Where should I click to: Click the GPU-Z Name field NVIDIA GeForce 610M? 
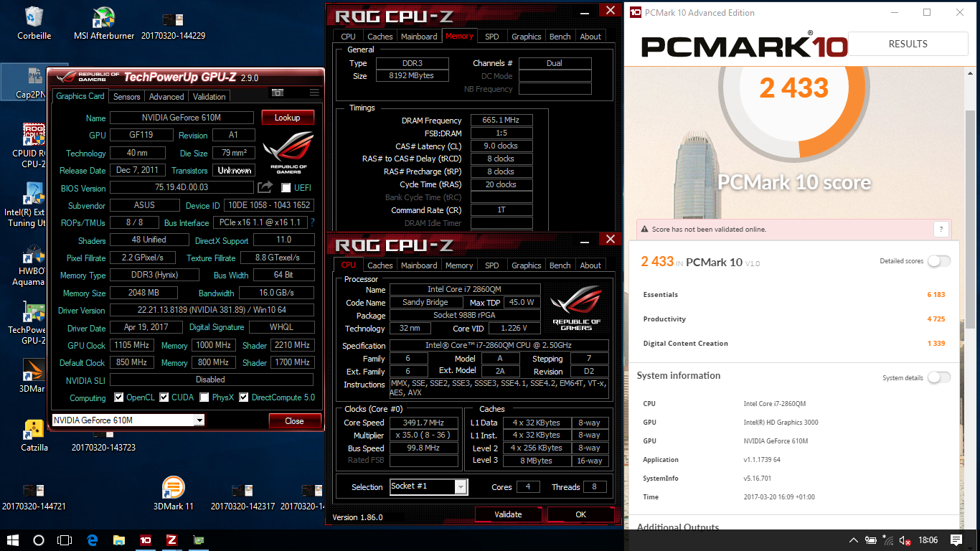182,118
